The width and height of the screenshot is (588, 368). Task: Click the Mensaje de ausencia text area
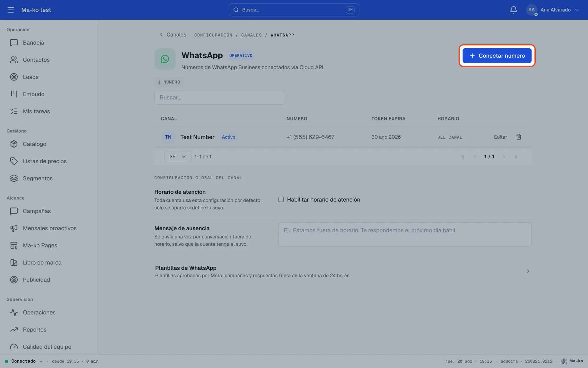pos(405,235)
